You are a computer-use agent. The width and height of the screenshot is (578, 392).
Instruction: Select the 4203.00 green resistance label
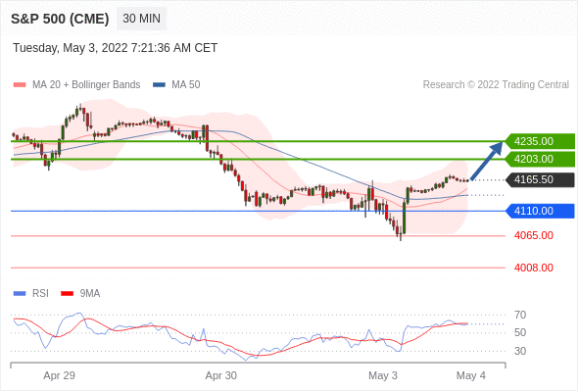(x=540, y=160)
